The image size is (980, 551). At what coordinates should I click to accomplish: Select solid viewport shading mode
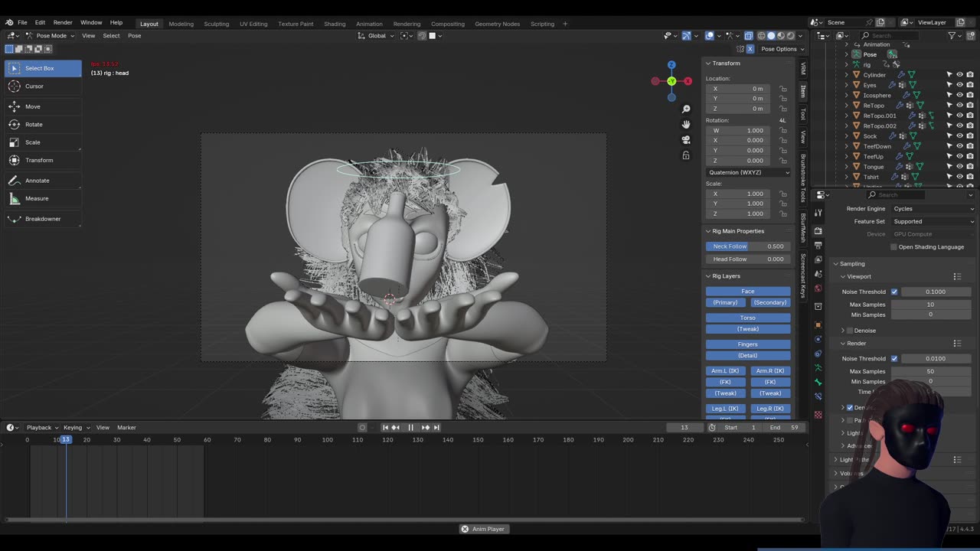(771, 35)
